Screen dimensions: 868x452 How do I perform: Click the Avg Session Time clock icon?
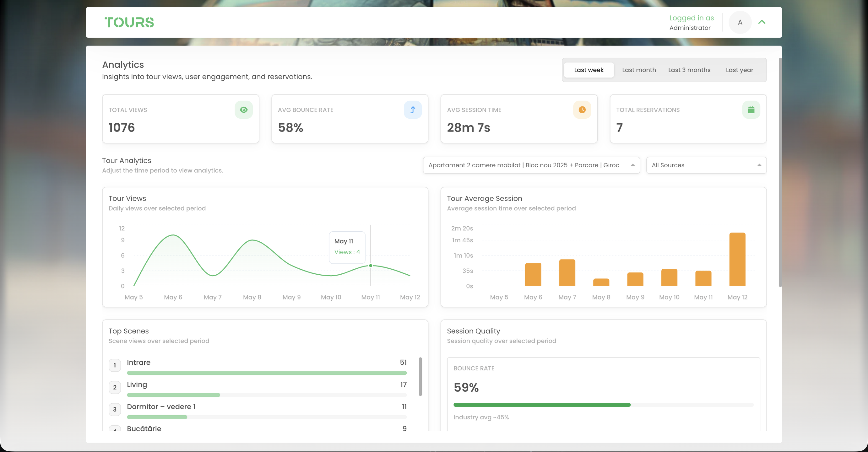[x=582, y=110]
